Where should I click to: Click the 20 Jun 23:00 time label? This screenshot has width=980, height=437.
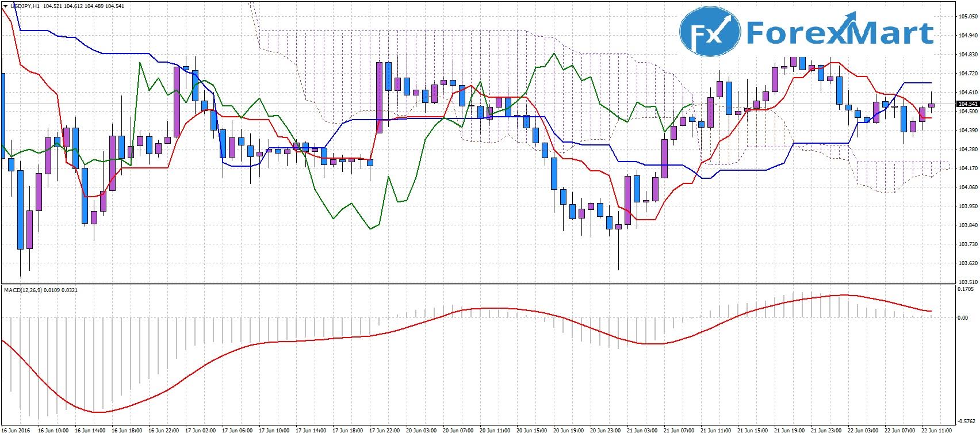606,430
